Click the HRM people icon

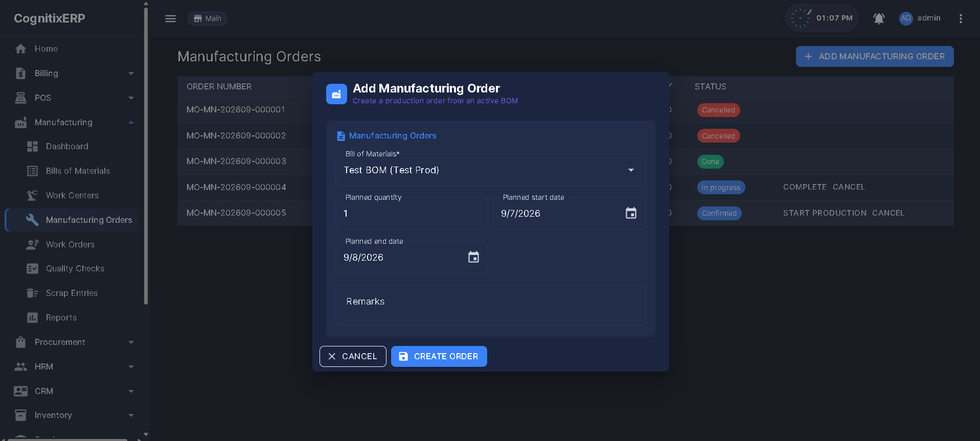click(20, 366)
